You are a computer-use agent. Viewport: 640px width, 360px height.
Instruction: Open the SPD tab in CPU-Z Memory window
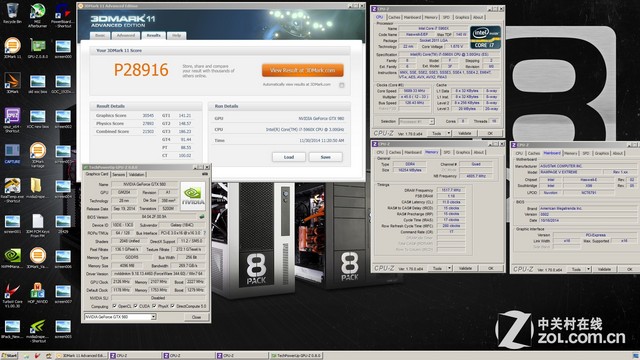point(447,152)
